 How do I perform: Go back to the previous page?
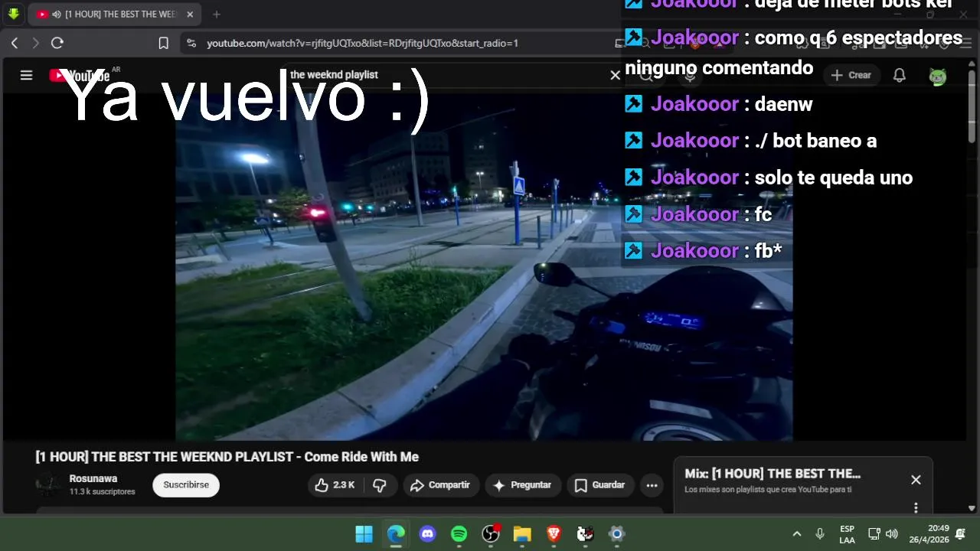coord(14,43)
